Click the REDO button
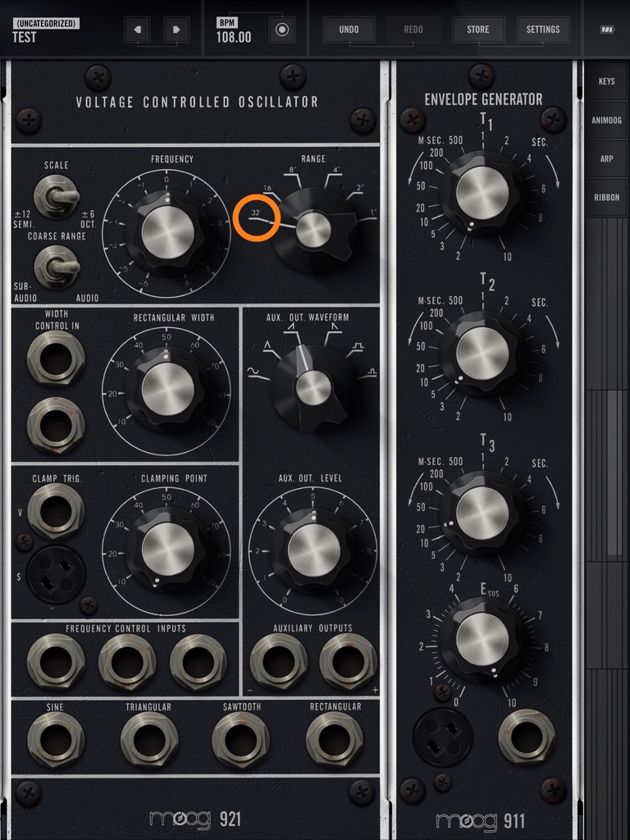The width and height of the screenshot is (630, 840). point(413,30)
